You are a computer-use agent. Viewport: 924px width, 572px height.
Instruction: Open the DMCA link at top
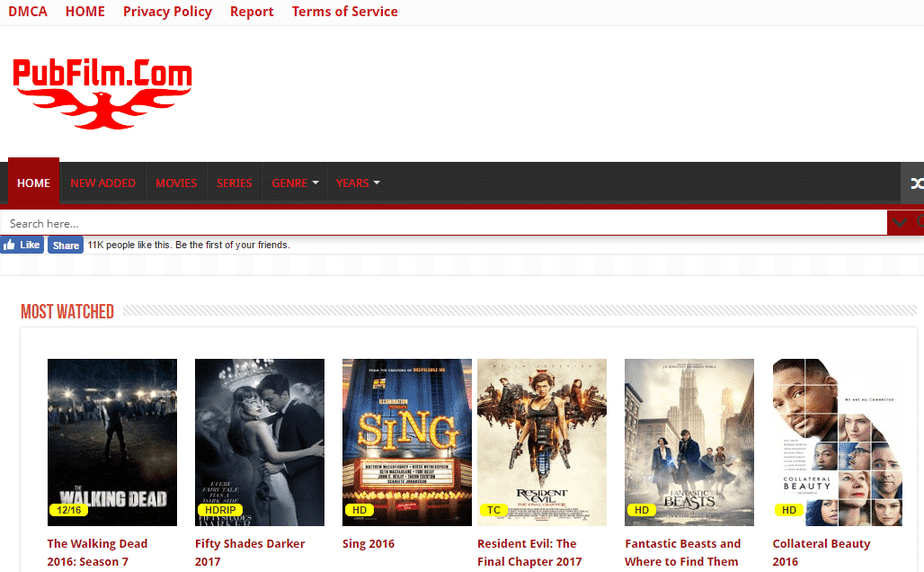pyautogui.click(x=28, y=11)
